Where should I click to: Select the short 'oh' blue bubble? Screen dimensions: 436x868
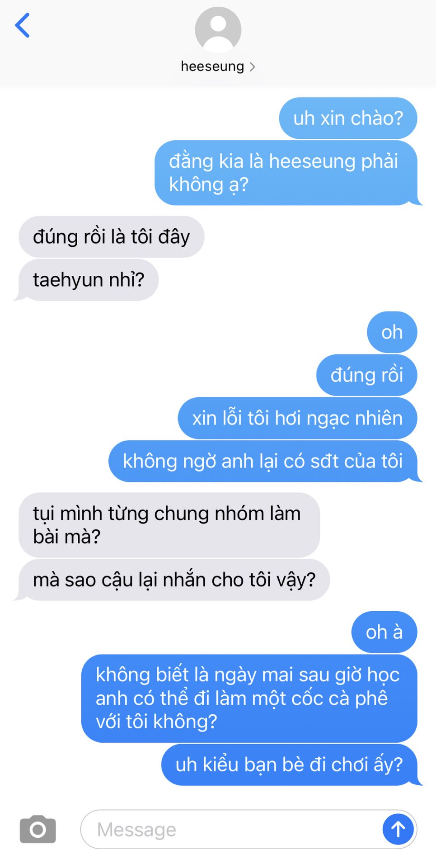tap(392, 332)
